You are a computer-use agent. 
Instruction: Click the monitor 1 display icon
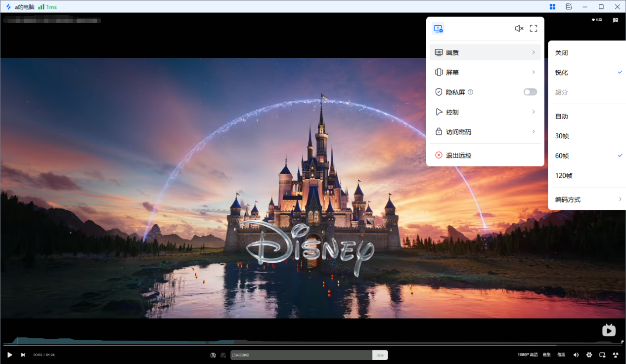click(x=438, y=29)
